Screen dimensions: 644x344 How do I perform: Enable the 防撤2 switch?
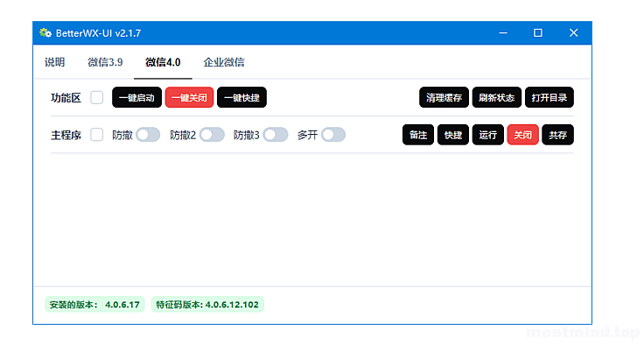pos(212,135)
